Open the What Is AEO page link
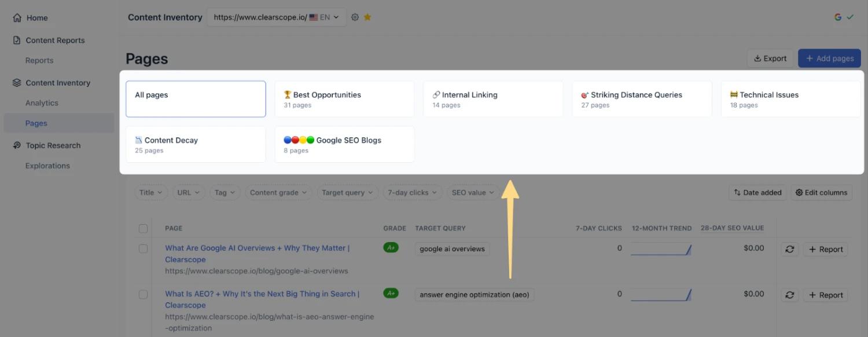The image size is (868, 337). [262, 299]
